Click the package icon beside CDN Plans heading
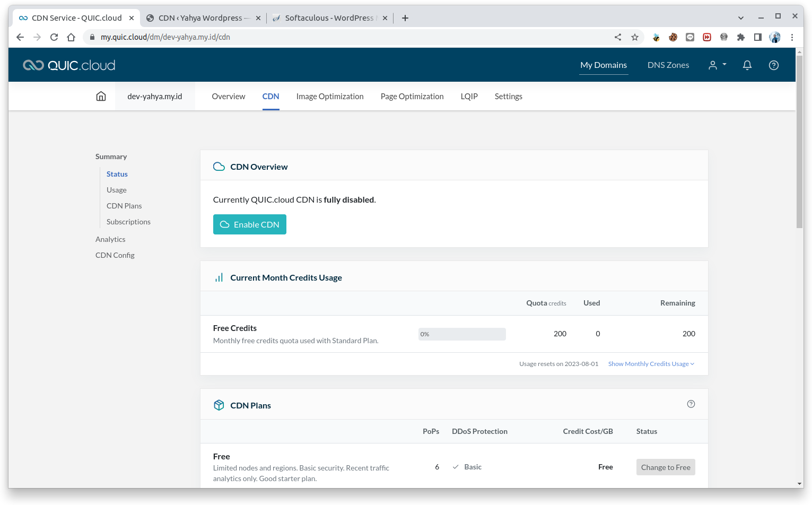The image size is (812, 505). pyautogui.click(x=219, y=405)
